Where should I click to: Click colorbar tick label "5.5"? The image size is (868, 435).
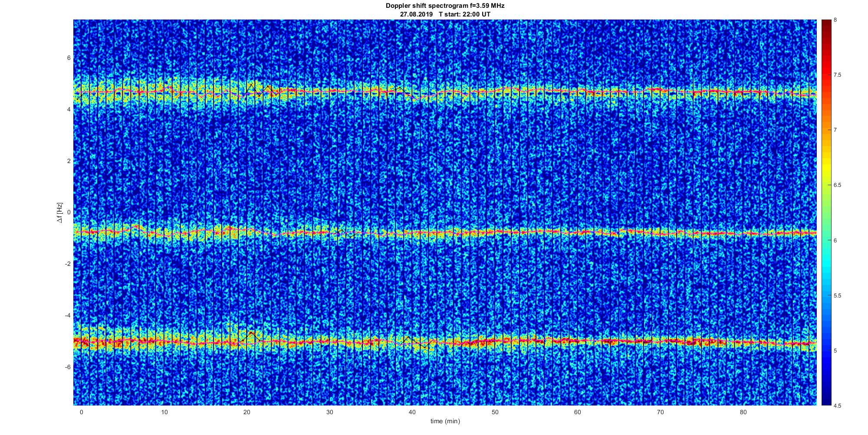click(x=837, y=295)
